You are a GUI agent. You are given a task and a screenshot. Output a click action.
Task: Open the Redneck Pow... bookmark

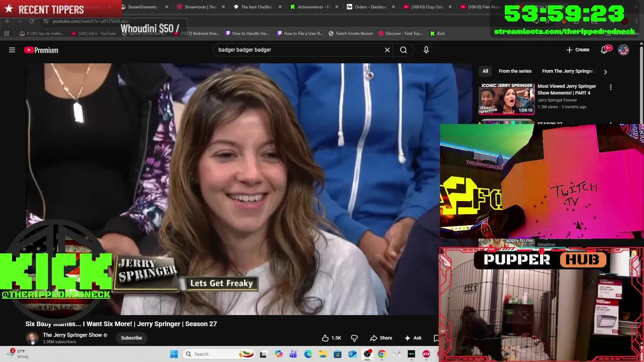(196, 33)
